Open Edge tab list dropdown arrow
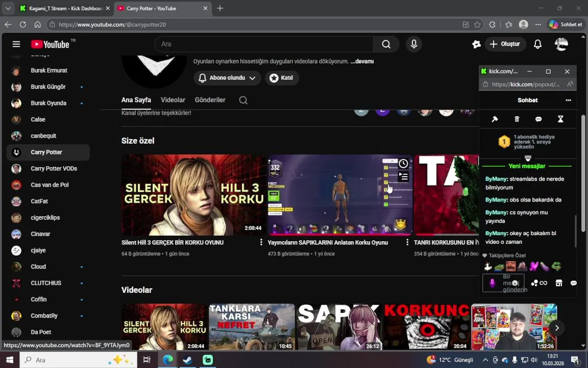The height and width of the screenshot is (368, 588). pos(8,8)
